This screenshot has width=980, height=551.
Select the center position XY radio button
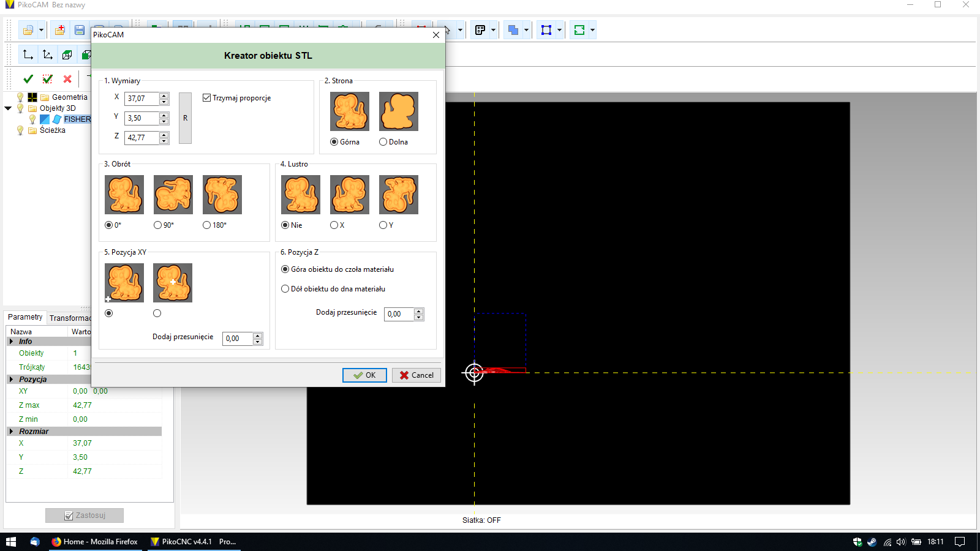pos(157,313)
